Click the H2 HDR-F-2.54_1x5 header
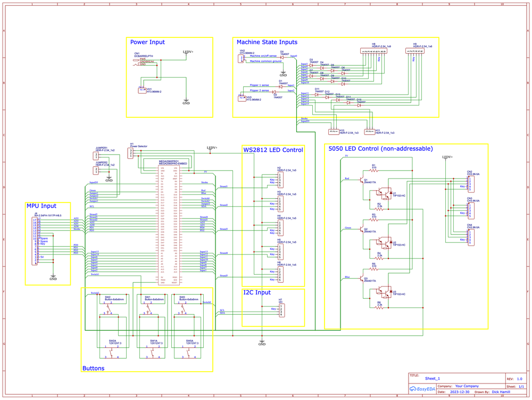The height and width of the screenshot is (400, 532). 280,180
